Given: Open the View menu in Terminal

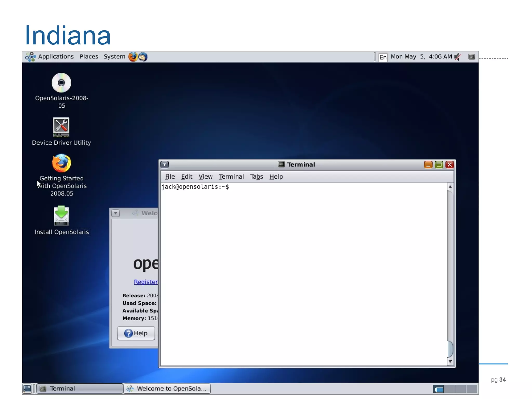Looking at the screenshot, I should [205, 177].
